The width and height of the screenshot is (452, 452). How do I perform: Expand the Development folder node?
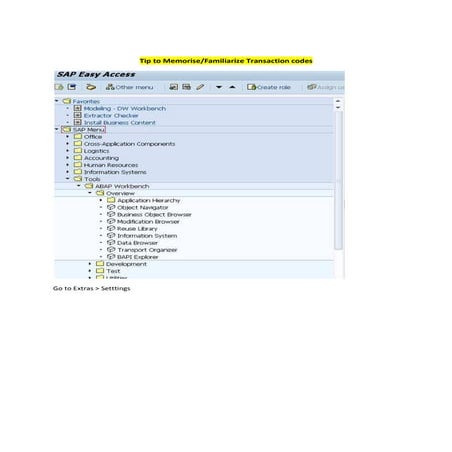[x=90, y=264]
